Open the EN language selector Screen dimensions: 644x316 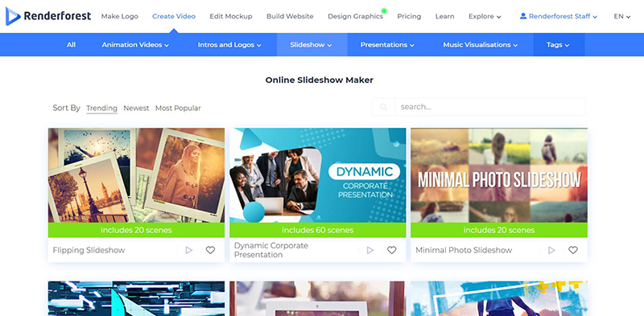point(621,16)
